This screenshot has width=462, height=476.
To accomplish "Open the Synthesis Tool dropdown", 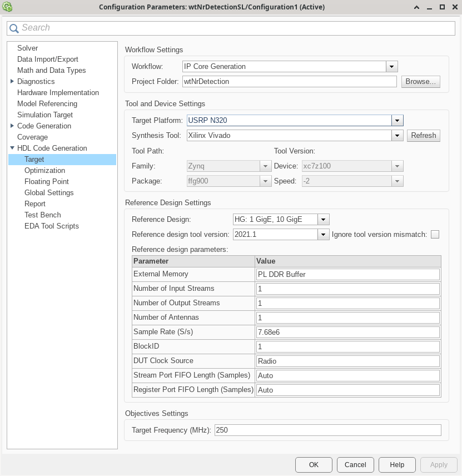I will point(397,136).
